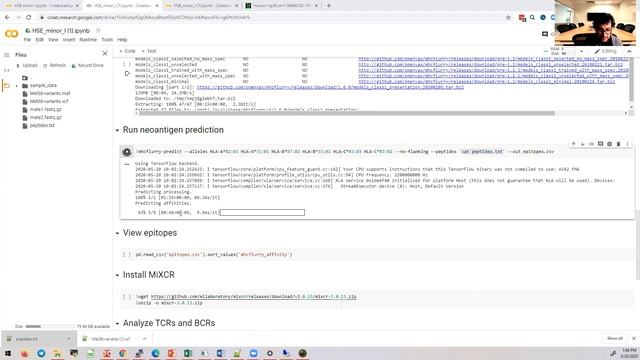Open the code snippets sidebar icon
This screenshot has height=360, width=640.
[x=7, y=70]
